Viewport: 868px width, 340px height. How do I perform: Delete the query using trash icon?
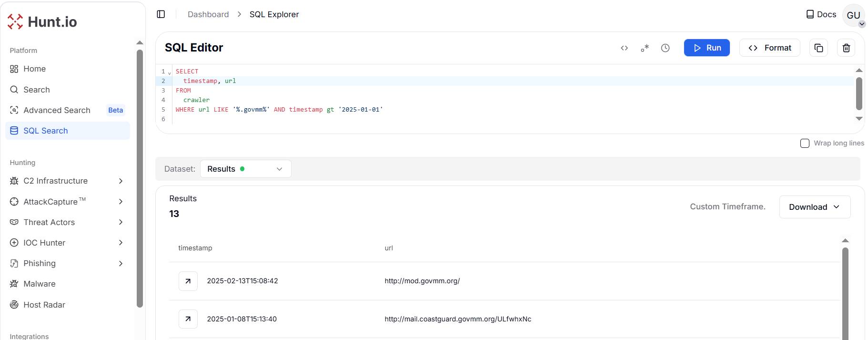(x=846, y=48)
